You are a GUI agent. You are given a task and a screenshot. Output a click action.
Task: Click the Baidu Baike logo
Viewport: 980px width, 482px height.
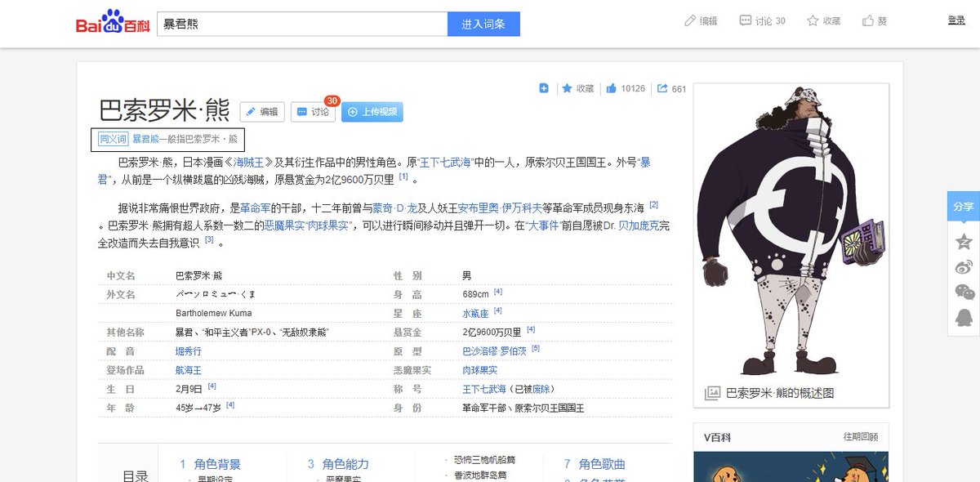[113, 23]
